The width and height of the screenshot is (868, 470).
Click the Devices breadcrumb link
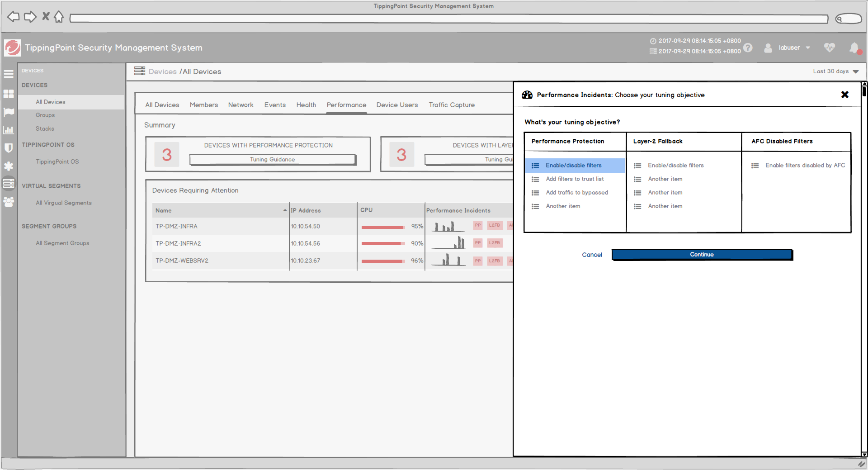point(162,71)
